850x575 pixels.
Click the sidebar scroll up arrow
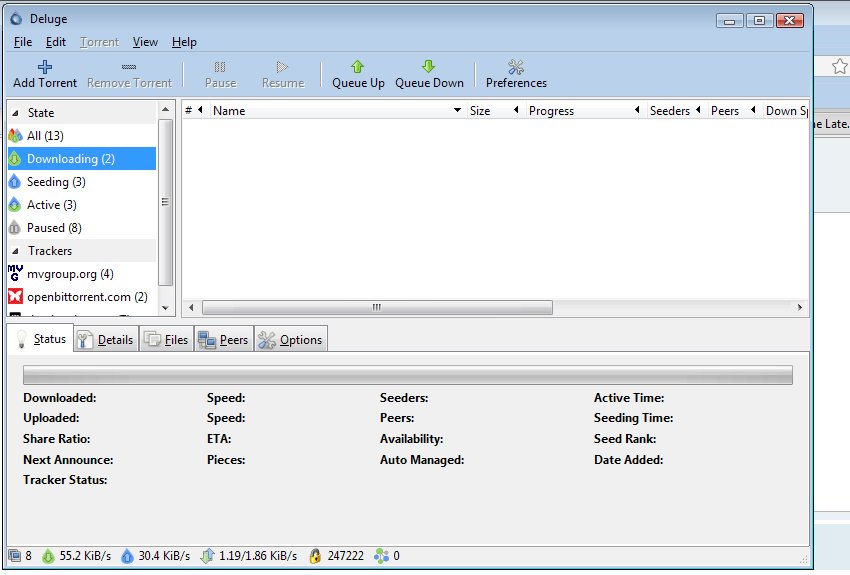(166, 110)
